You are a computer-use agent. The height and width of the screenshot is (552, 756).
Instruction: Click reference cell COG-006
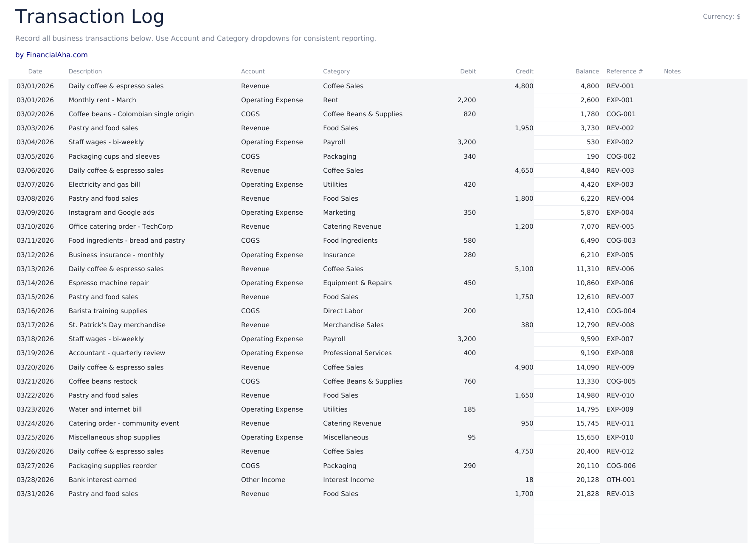(621, 466)
